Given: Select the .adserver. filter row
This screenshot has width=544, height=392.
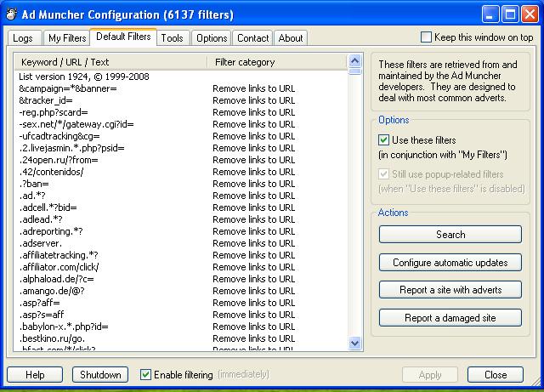Looking at the screenshot, I should point(180,243).
